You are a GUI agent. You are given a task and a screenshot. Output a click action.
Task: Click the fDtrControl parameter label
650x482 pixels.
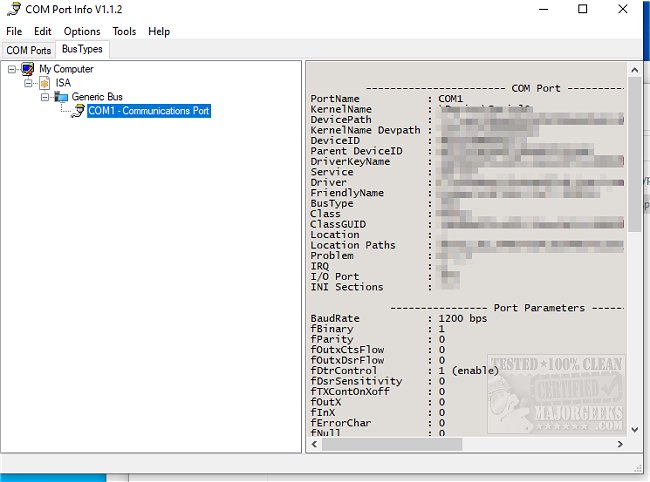tap(344, 371)
